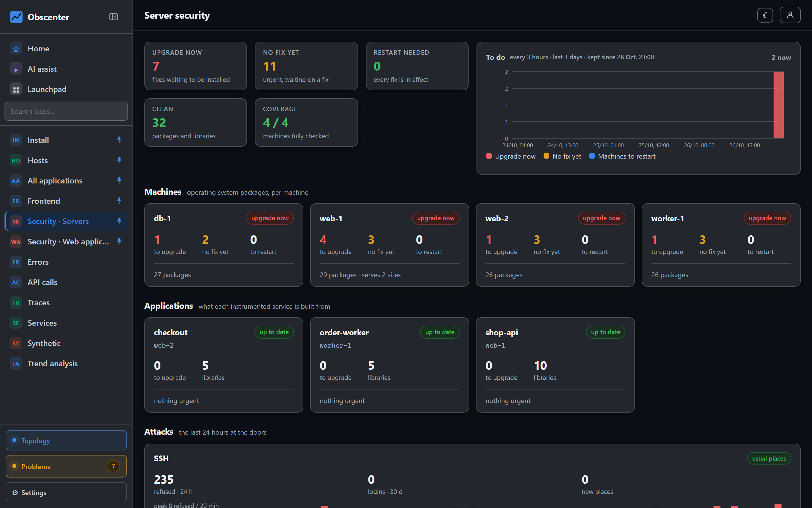
Task: Click the ER badge icon for Errors
Action: (16, 262)
